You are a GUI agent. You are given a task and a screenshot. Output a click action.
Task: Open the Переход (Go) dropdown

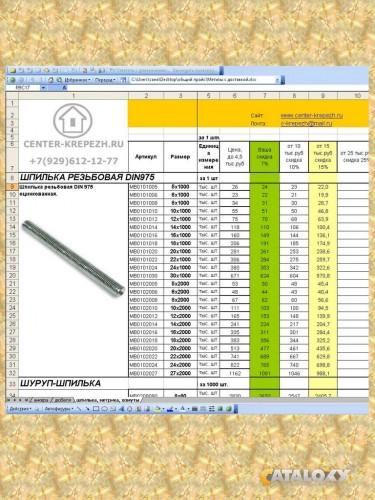point(105,80)
